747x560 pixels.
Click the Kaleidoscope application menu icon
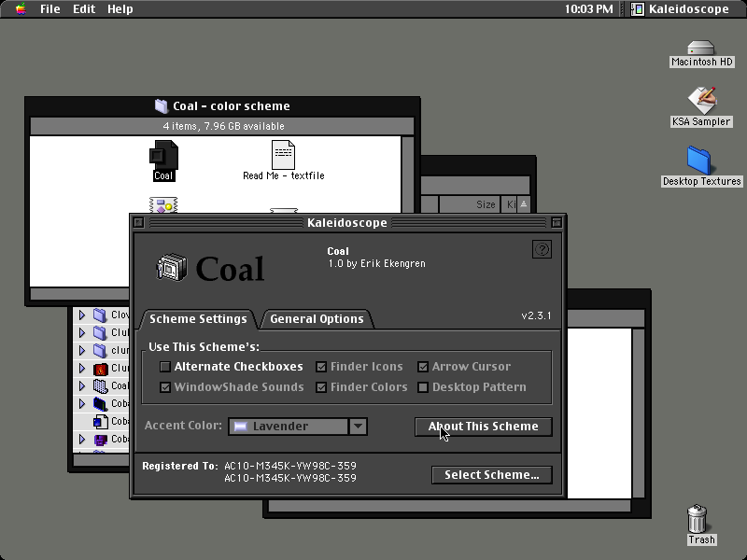(638, 9)
